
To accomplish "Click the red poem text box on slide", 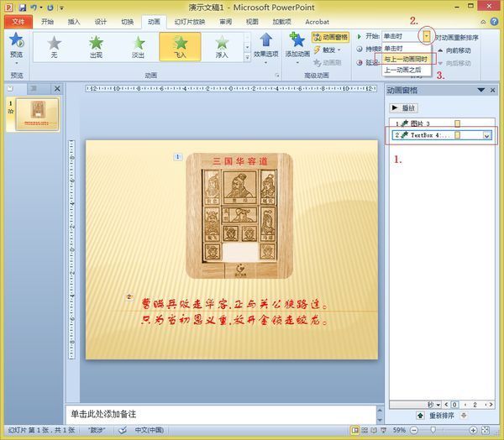I will coord(234,312).
